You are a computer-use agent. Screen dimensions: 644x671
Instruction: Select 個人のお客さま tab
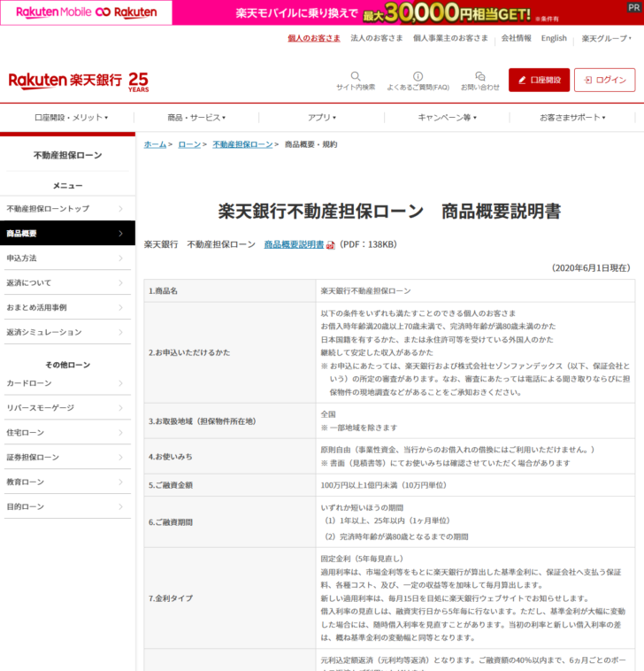tap(314, 38)
